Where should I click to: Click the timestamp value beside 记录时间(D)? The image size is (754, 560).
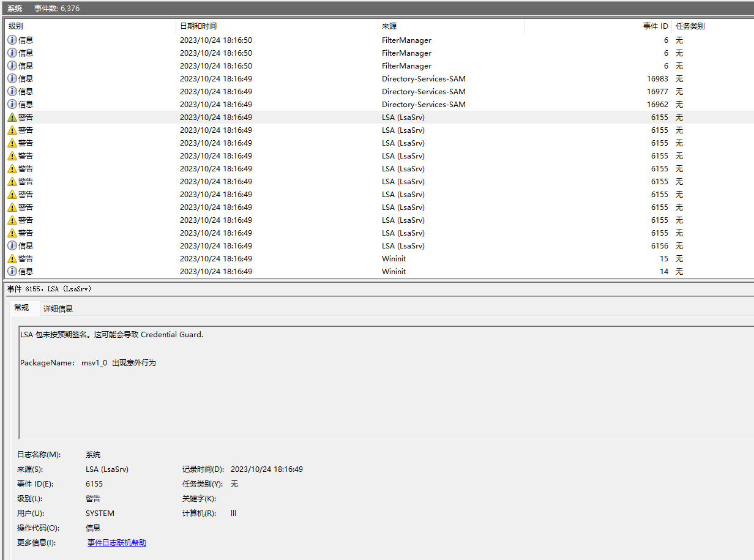267,469
